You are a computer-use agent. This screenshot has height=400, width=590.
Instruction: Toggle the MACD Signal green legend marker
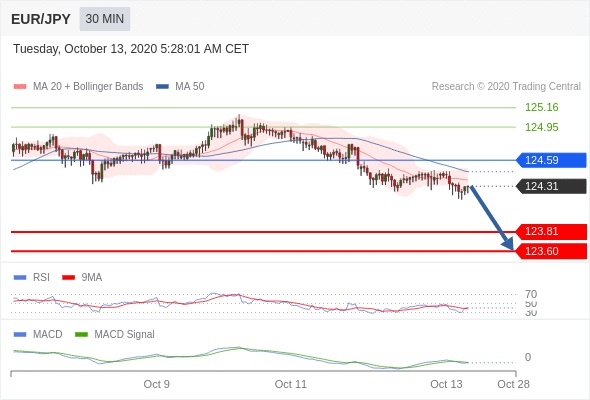[x=81, y=335]
